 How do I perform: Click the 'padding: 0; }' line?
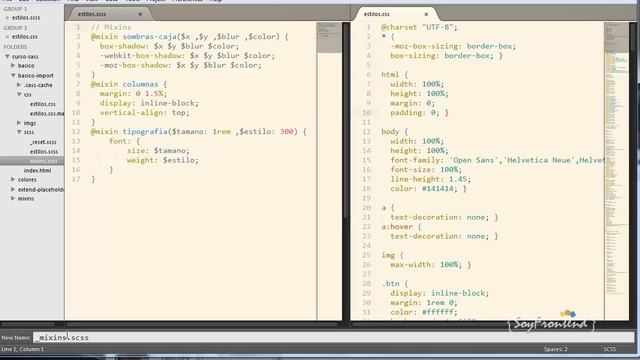point(419,113)
